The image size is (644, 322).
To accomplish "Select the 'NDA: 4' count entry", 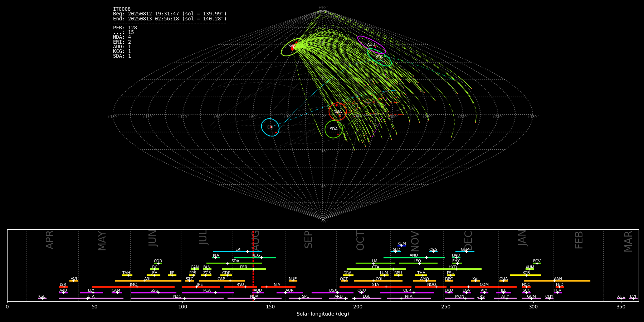I will pos(122,37).
